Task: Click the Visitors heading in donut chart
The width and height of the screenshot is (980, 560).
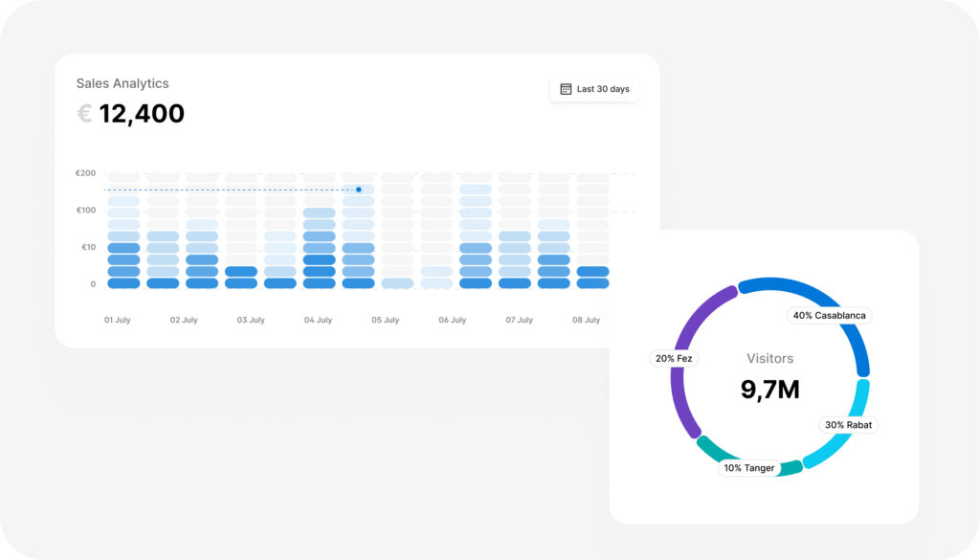Action: (x=770, y=359)
